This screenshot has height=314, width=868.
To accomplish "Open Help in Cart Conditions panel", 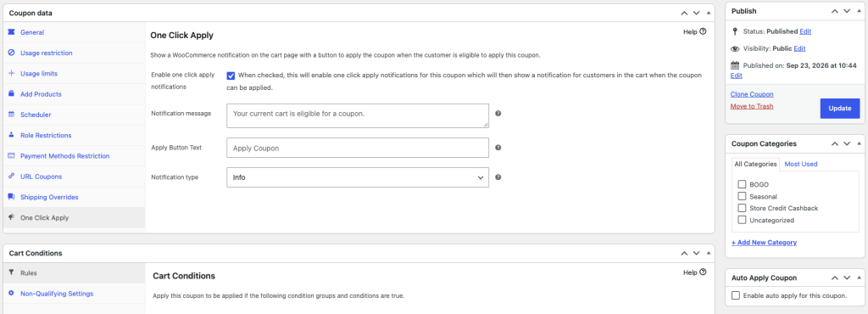I will [x=695, y=272].
